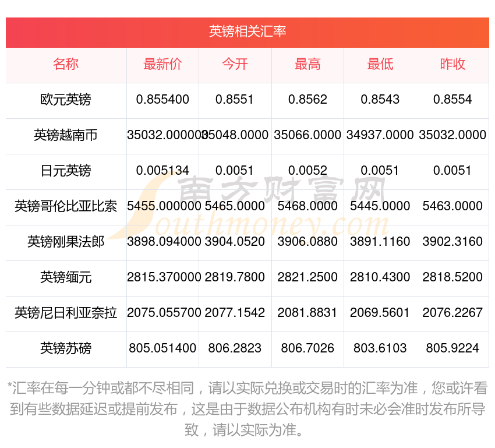
Task: Click latest price 3898.094000
Action: point(164,242)
